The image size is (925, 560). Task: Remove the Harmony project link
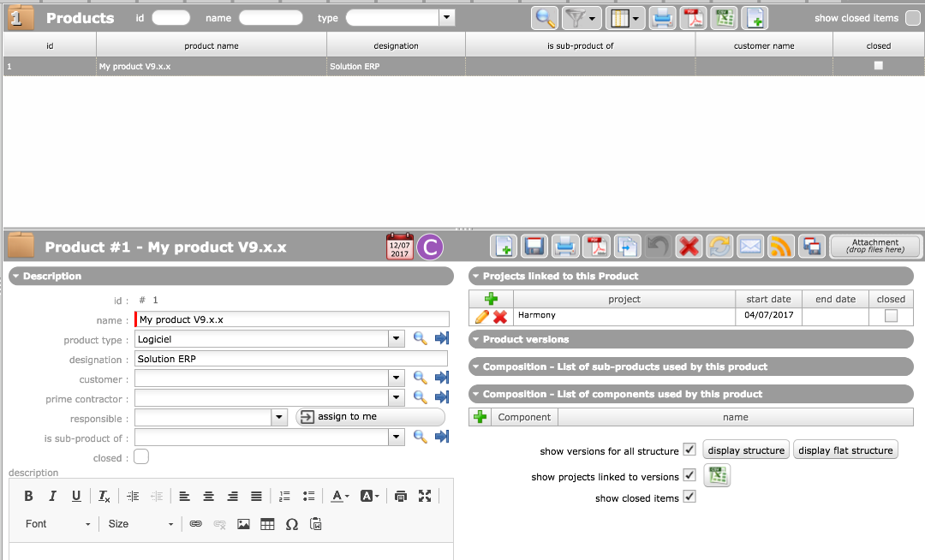pos(500,317)
